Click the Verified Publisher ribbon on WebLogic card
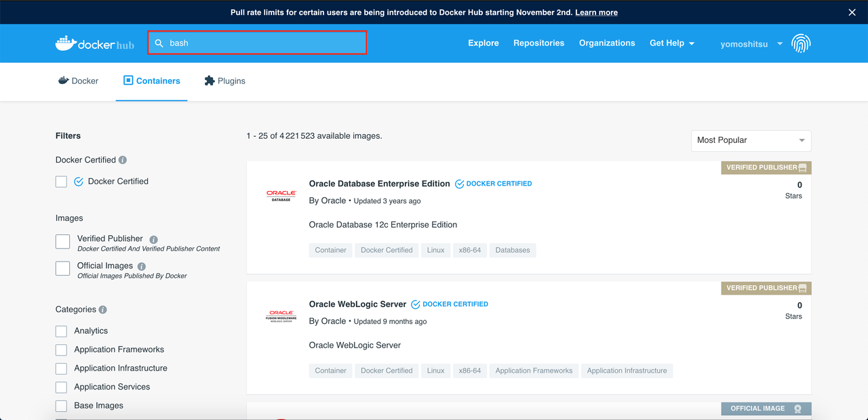868x420 pixels. [766, 288]
